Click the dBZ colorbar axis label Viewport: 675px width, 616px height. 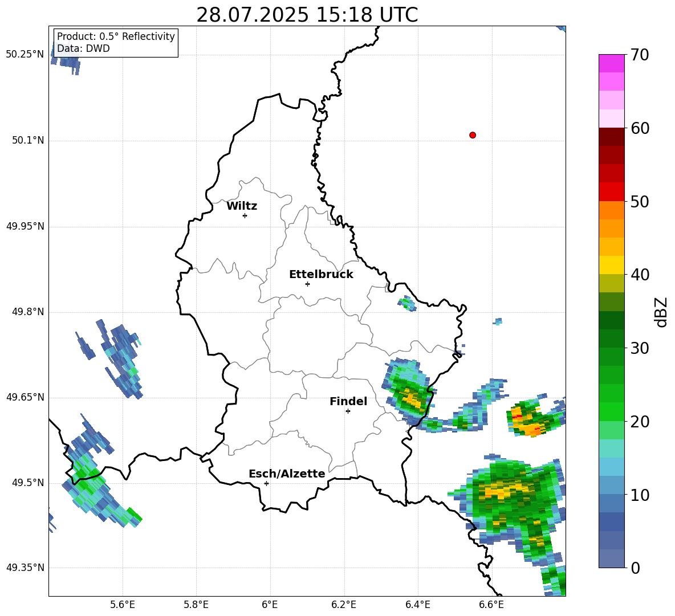point(662,312)
